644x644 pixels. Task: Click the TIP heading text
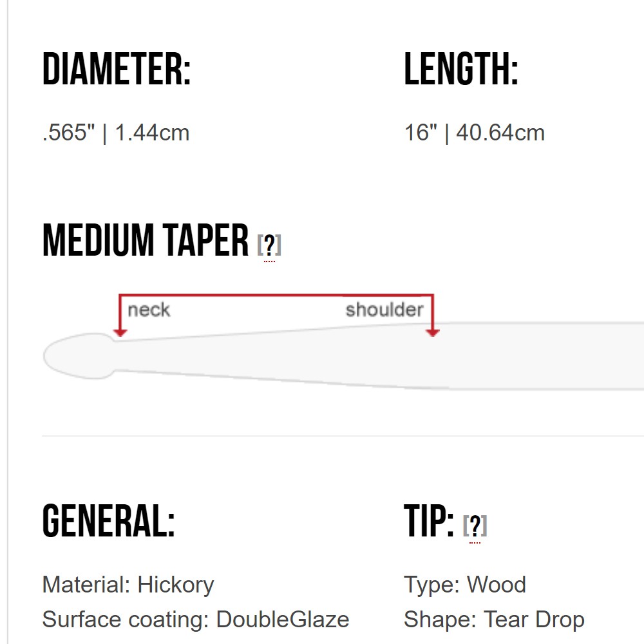[x=429, y=520]
